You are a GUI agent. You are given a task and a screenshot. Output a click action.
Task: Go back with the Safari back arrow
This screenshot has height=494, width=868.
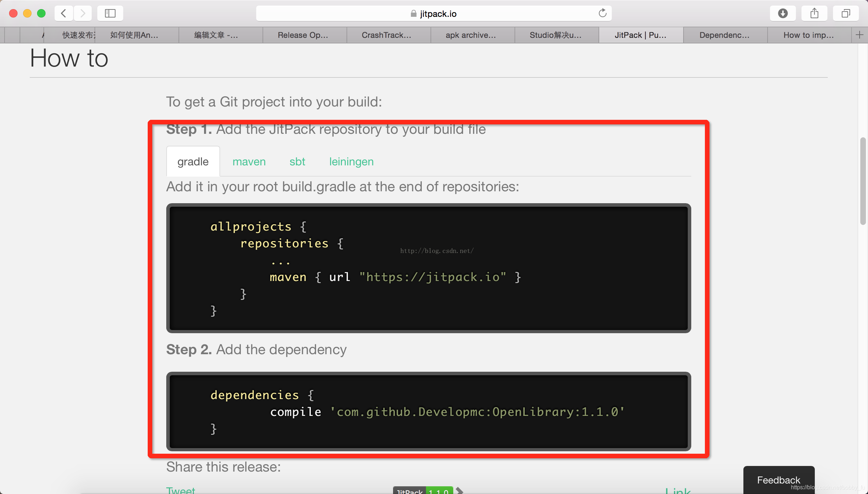[64, 13]
